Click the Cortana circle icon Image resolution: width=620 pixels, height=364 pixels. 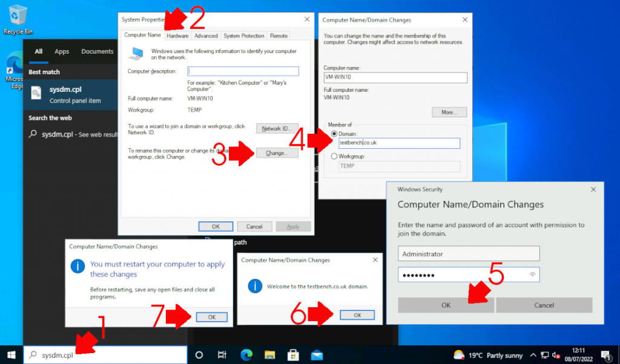(x=199, y=355)
